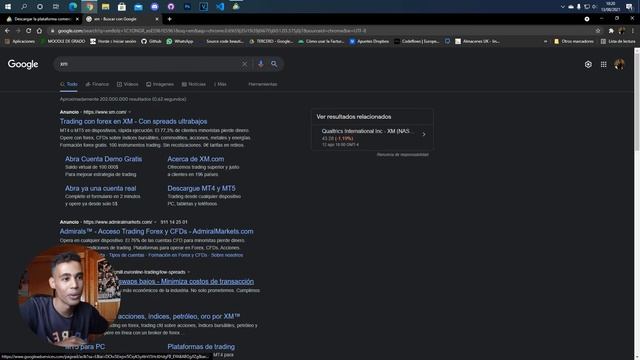
Task: Open the Otros marcadores folder
Action: (573, 41)
